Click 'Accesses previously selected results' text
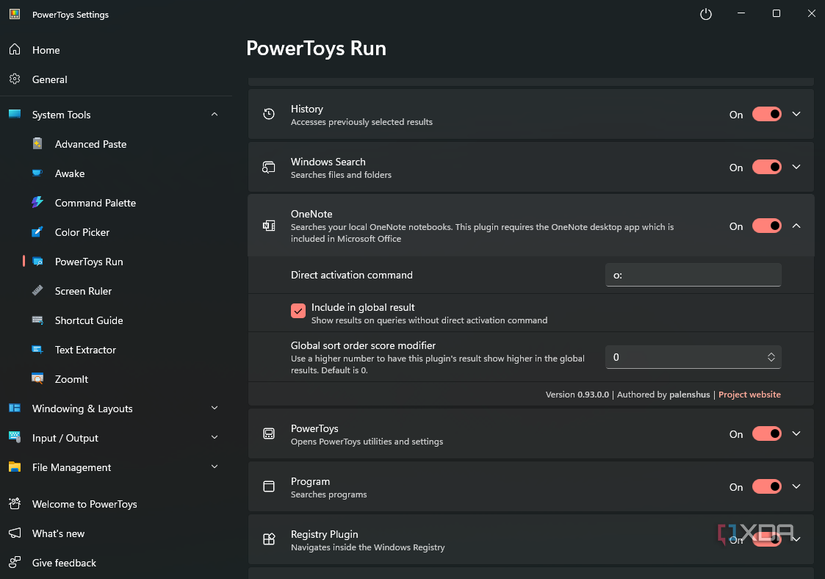 tap(361, 122)
